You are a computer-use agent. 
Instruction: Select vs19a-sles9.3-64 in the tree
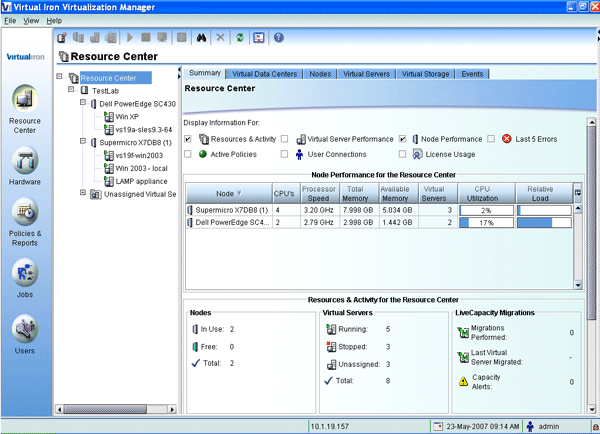[143, 130]
